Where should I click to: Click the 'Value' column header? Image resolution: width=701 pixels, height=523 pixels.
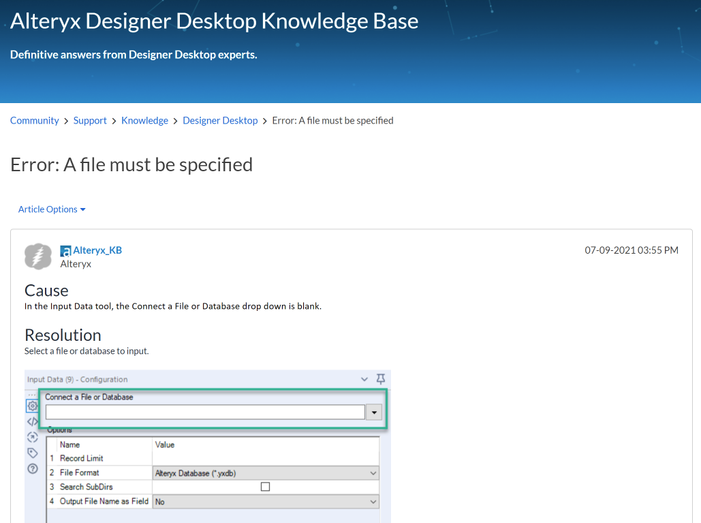click(x=165, y=445)
